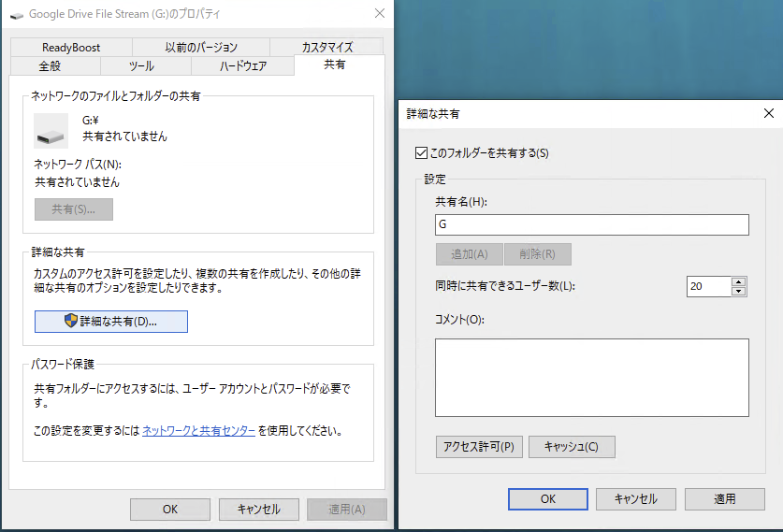
Task: Click the G: drive icon in sharing section
Action: (51, 131)
